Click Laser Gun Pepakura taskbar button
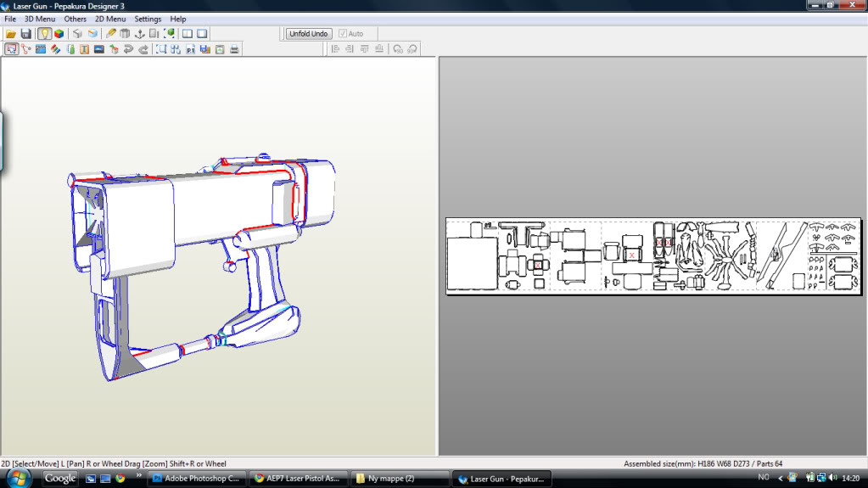The width and height of the screenshot is (868, 488). (x=502, y=479)
